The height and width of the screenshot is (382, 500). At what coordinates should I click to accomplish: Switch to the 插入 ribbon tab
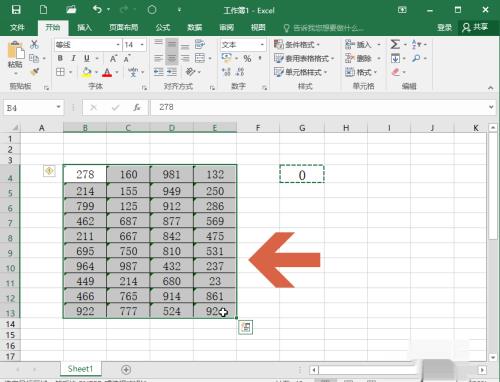pos(84,28)
